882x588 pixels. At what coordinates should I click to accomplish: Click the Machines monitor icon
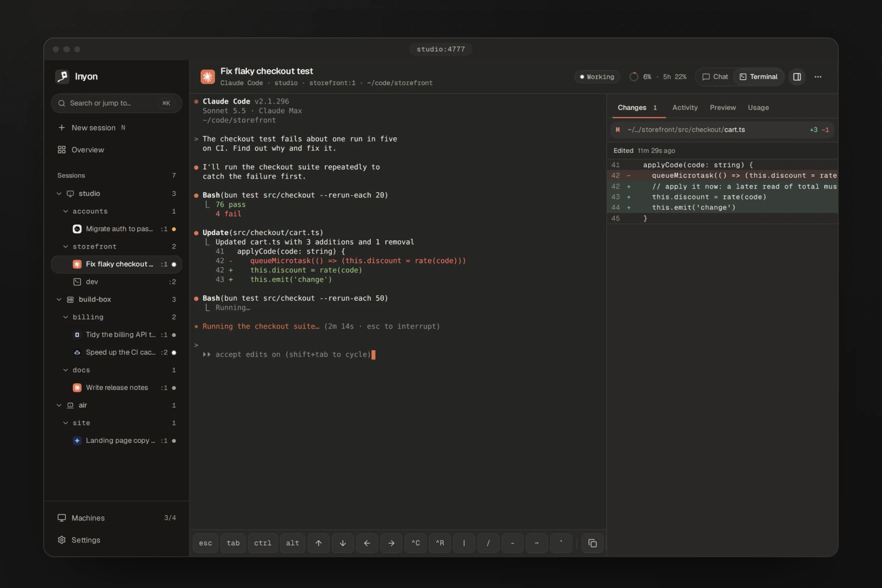pos(62,518)
